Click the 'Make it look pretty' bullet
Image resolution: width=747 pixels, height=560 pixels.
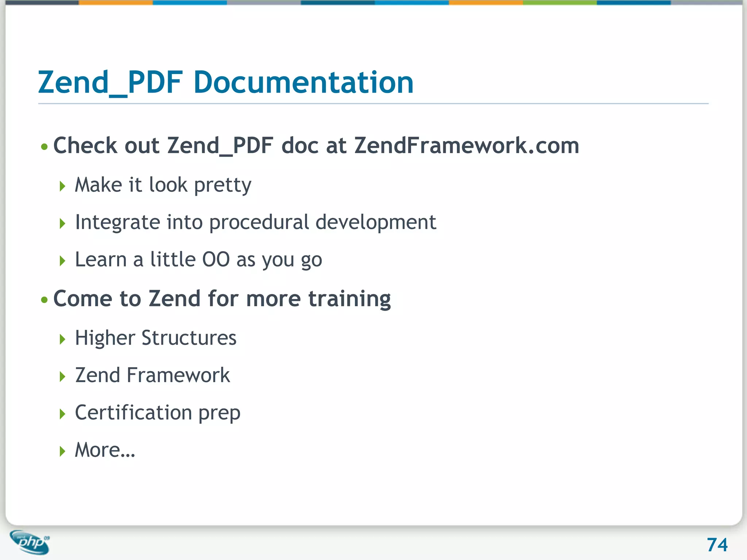pos(163,185)
